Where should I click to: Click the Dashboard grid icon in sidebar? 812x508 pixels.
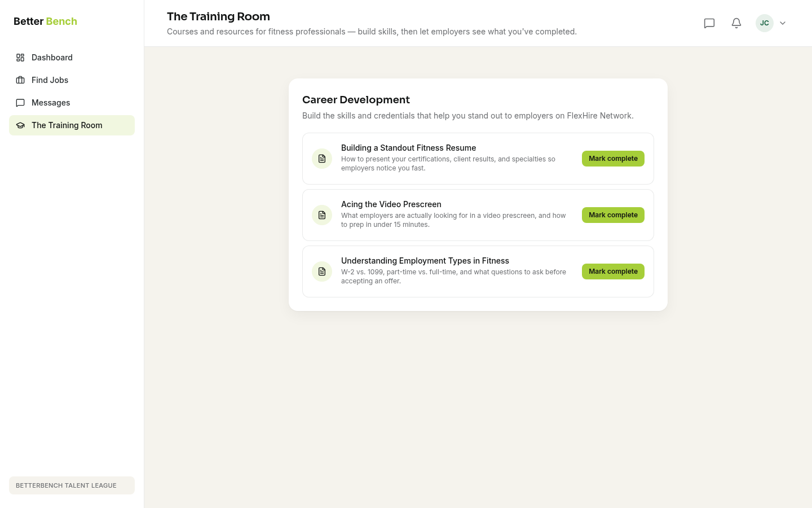click(20, 58)
